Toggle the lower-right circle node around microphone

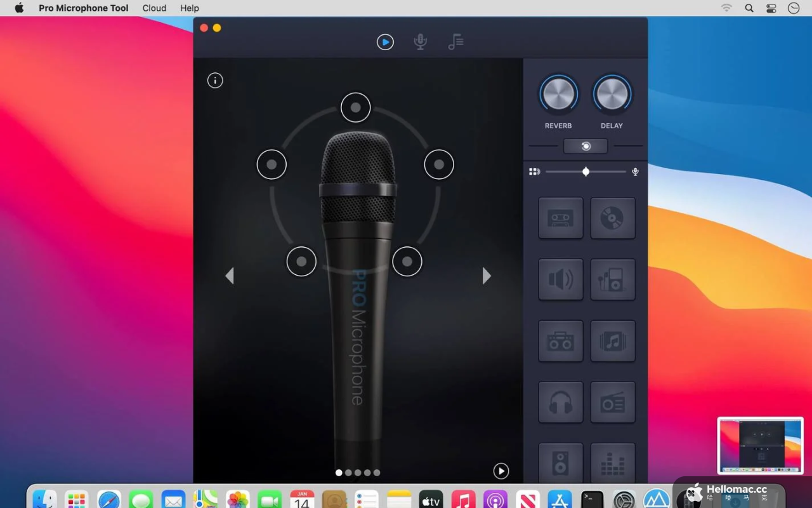click(x=407, y=262)
